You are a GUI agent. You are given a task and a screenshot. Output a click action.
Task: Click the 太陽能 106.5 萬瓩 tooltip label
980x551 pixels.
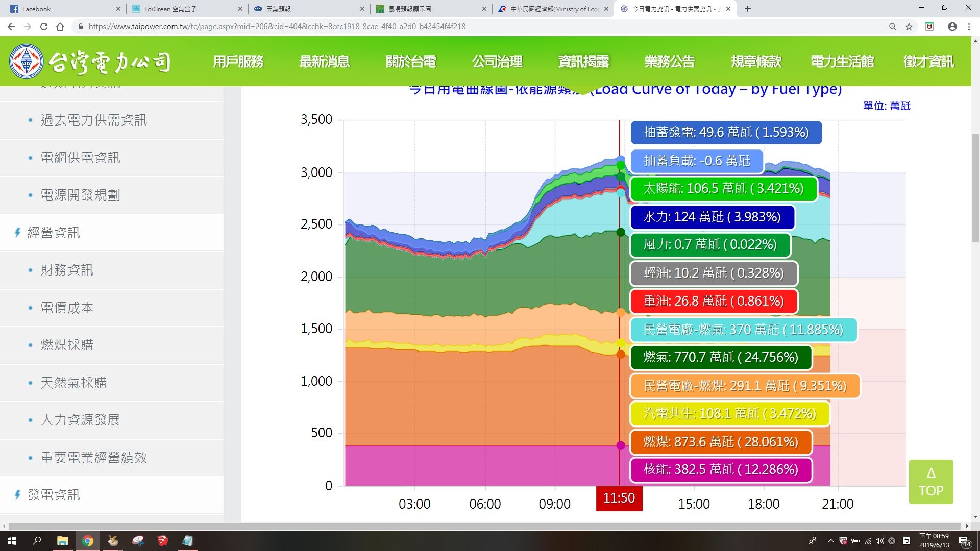point(724,188)
